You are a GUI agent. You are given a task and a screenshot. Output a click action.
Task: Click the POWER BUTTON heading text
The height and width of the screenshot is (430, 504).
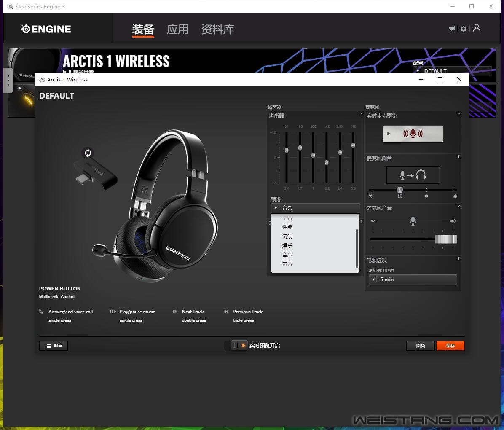60,288
